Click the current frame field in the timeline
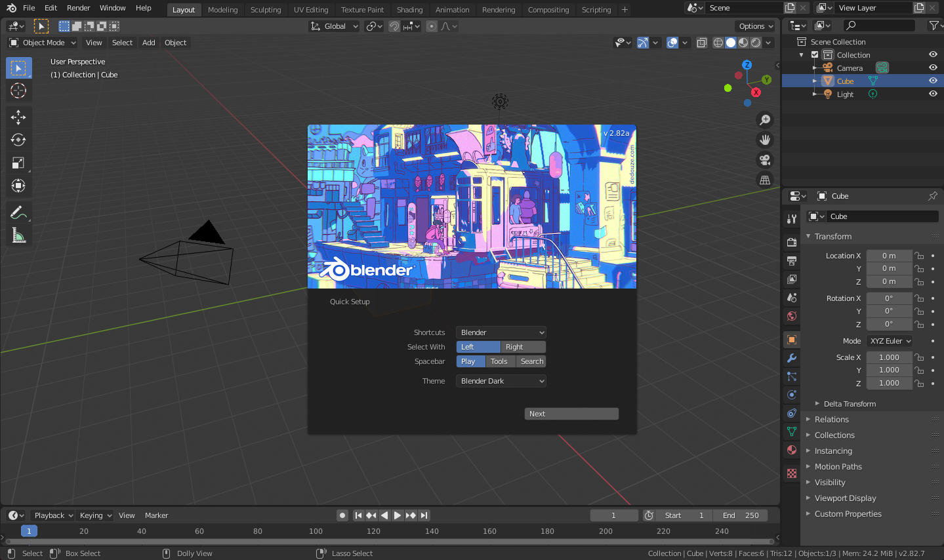Viewport: 944px width, 560px height. 613,515
